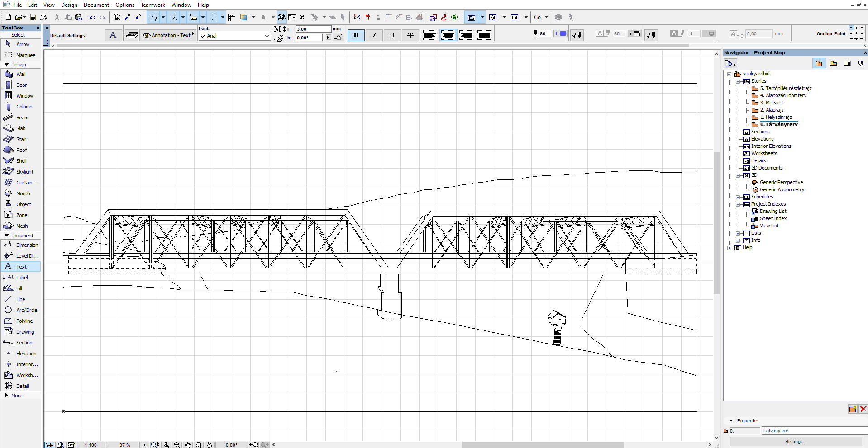
Task: Open the File menu
Action: coord(18,5)
